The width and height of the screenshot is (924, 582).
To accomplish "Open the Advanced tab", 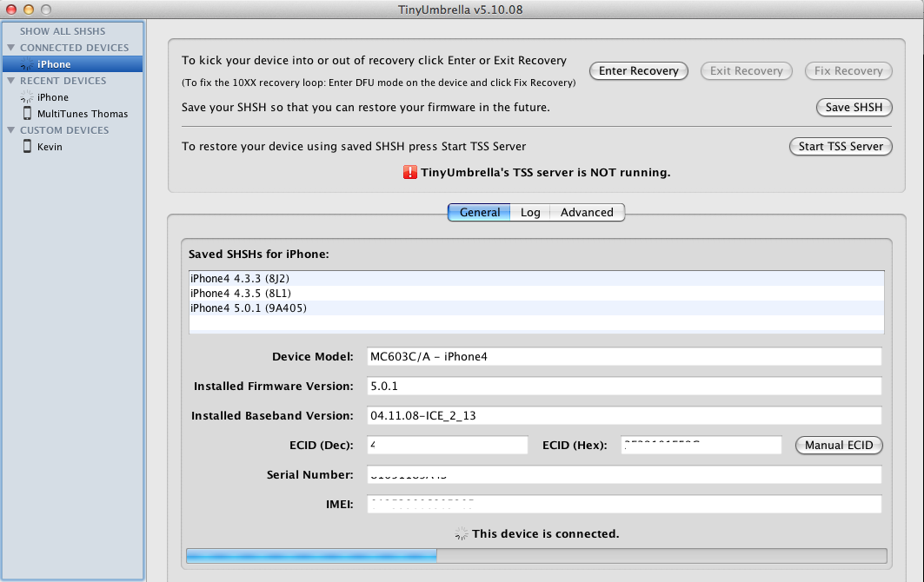I will click(x=587, y=212).
